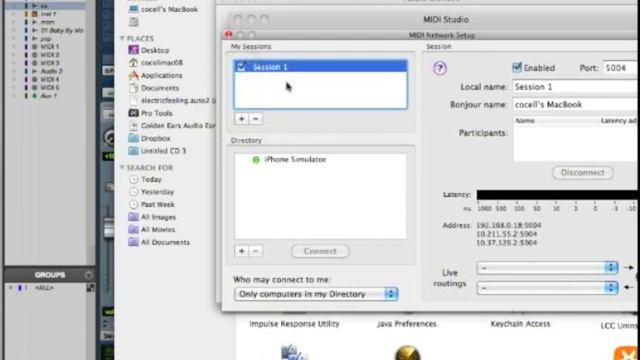Open the Golden Ears Audio icon in sidebar
Screen dimensions: 640x360
(133, 126)
